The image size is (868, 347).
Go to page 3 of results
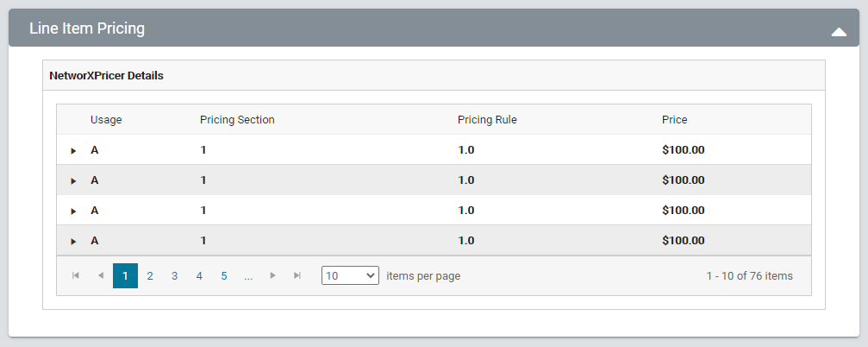pos(174,276)
